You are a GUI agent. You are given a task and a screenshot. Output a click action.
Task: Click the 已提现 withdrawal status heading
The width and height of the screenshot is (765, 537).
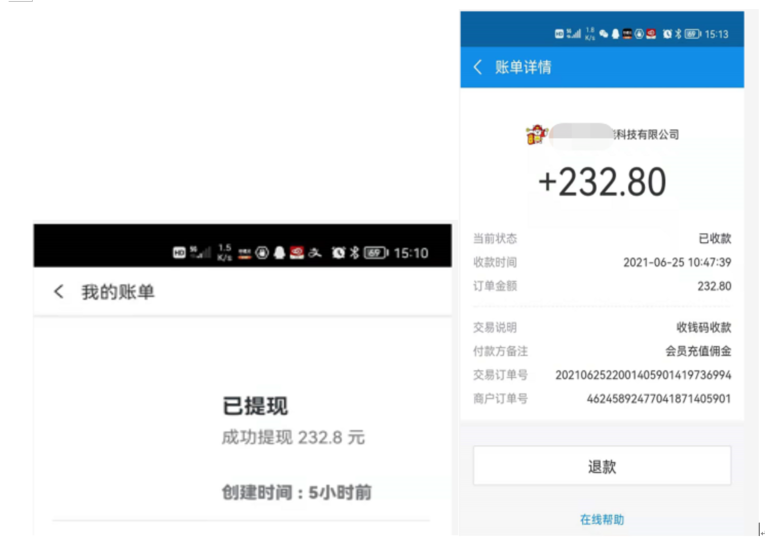click(x=254, y=406)
